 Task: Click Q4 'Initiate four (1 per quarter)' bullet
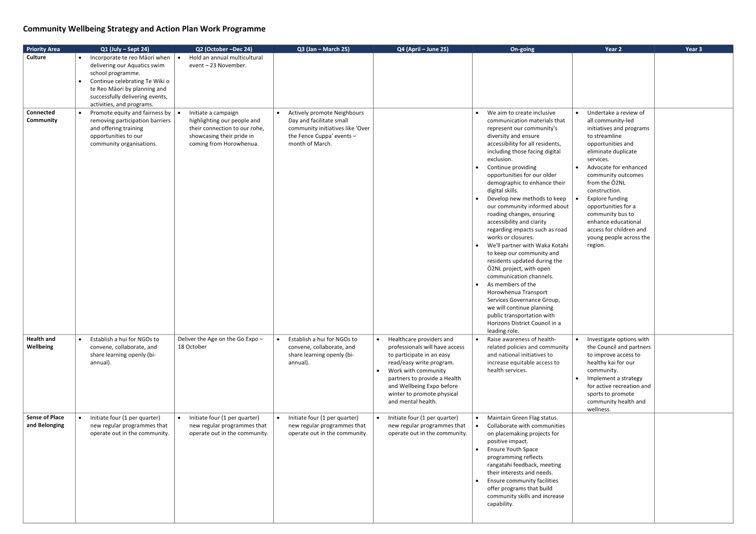click(x=428, y=425)
